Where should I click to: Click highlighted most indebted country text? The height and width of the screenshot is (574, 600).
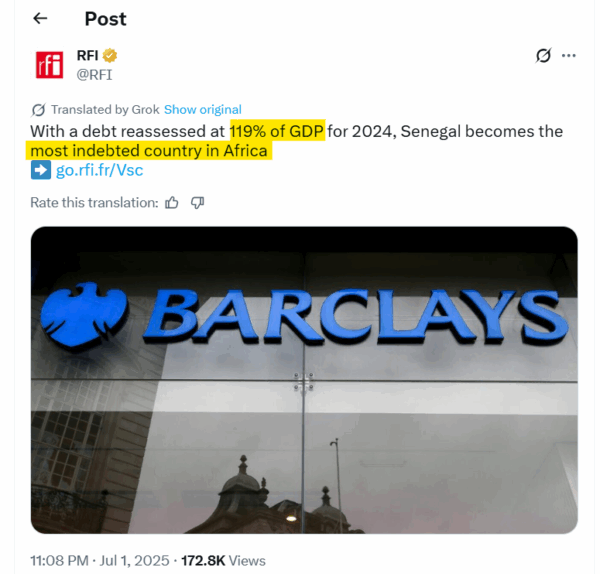click(x=149, y=151)
